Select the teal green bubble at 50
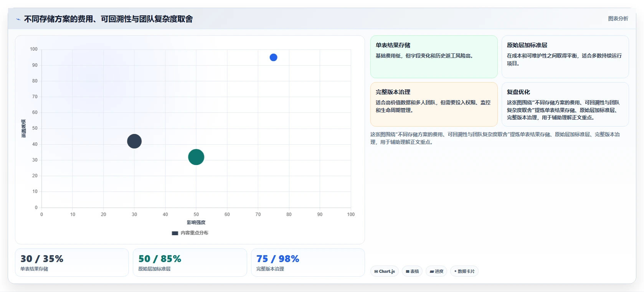Viewport: 644px width, 292px height. tap(196, 157)
